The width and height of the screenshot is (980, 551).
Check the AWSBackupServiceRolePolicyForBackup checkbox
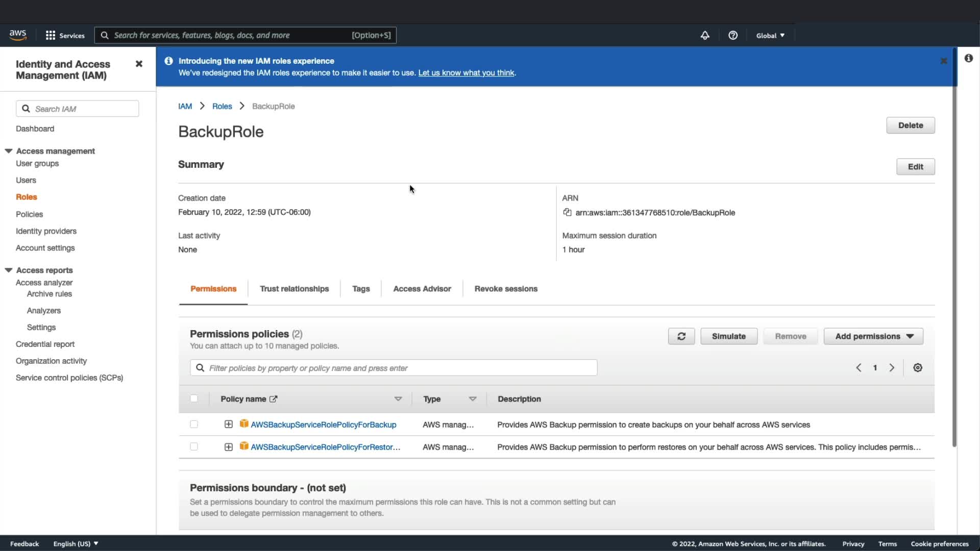tap(194, 424)
